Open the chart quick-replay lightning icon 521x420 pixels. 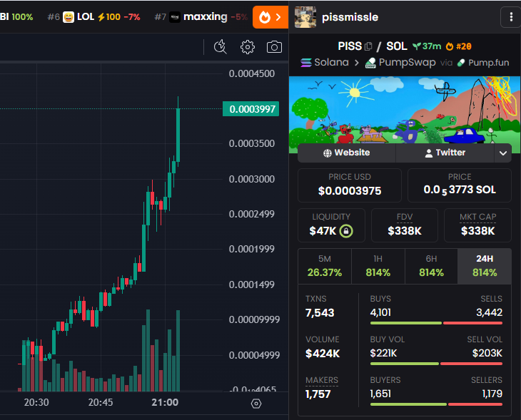point(221,47)
